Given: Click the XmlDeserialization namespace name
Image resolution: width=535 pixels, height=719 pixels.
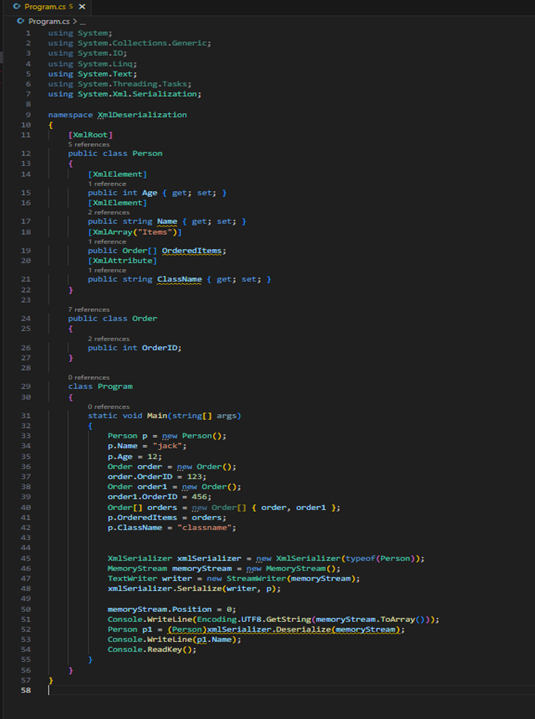Looking at the screenshot, I should pyautogui.click(x=142, y=115).
